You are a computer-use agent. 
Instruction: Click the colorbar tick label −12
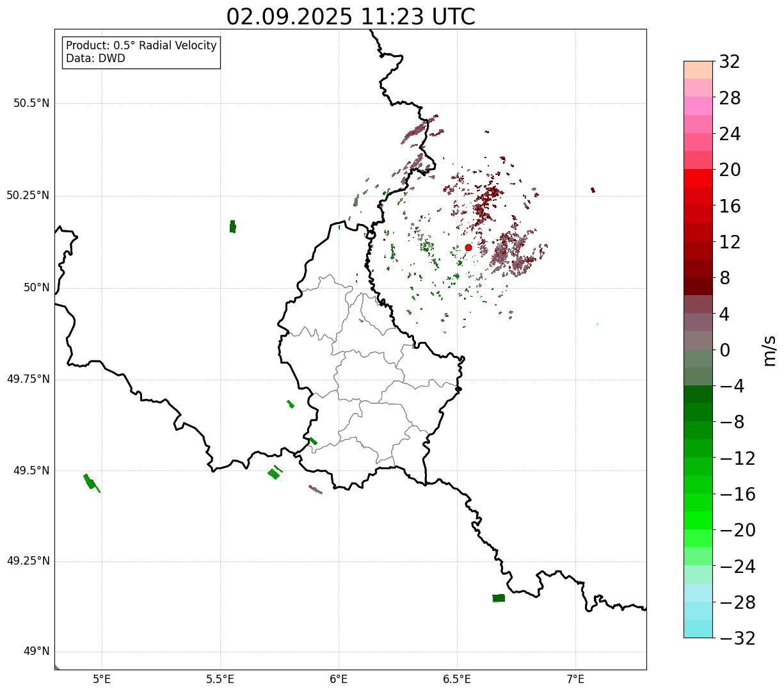(x=737, y=459)
